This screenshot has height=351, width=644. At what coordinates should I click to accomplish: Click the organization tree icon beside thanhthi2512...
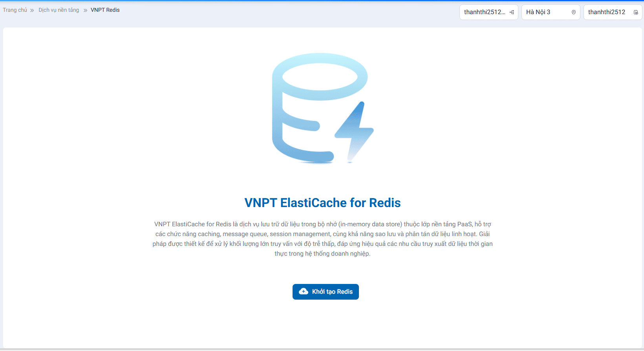512,12
